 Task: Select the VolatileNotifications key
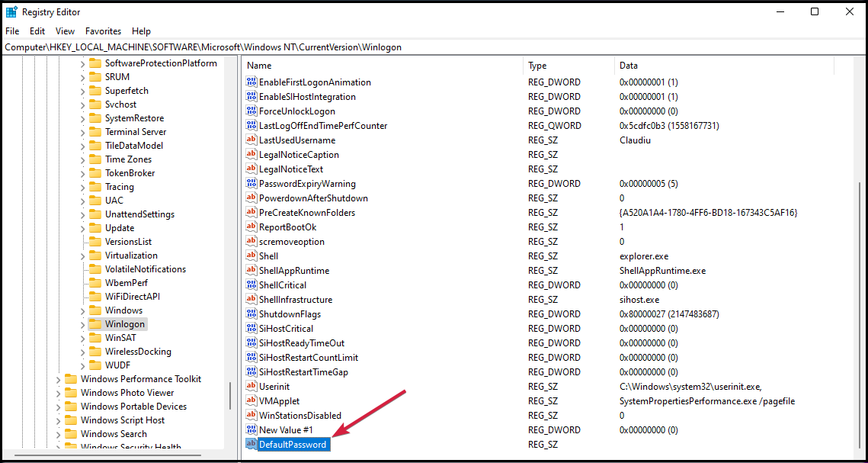(145, 269)
